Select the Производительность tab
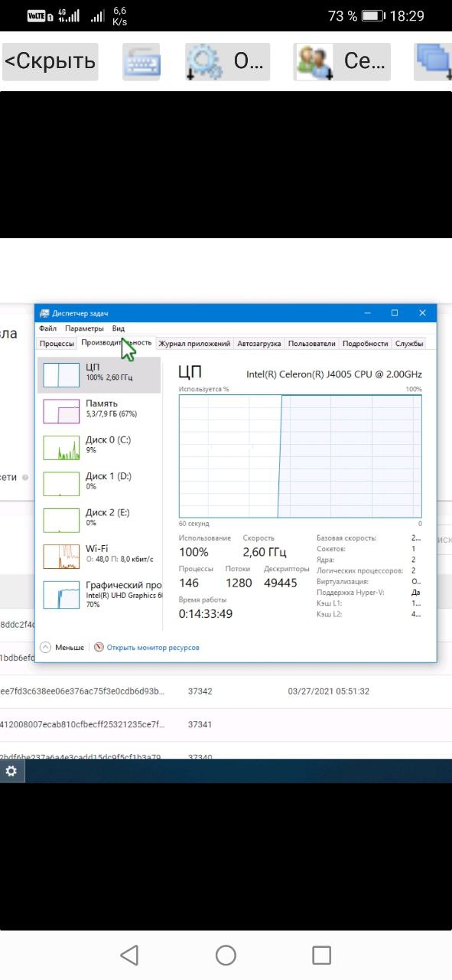Image resolution: width=452 pixels, height=980 pixels. click(x=116, y=343)
